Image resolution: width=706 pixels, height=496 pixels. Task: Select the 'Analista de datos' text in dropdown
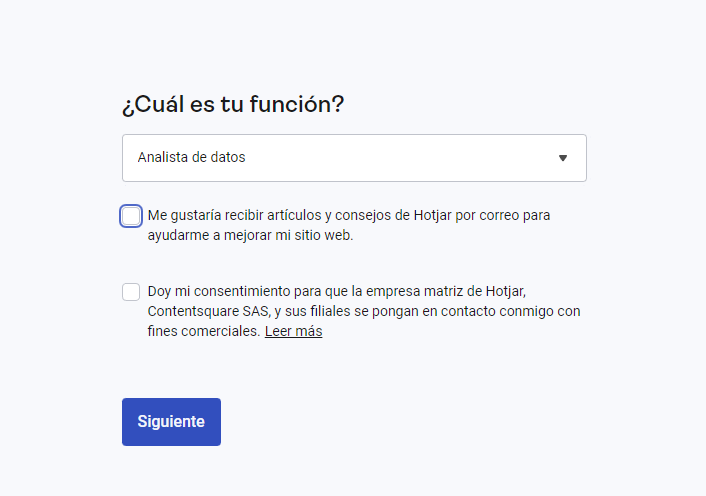[191, 157]
